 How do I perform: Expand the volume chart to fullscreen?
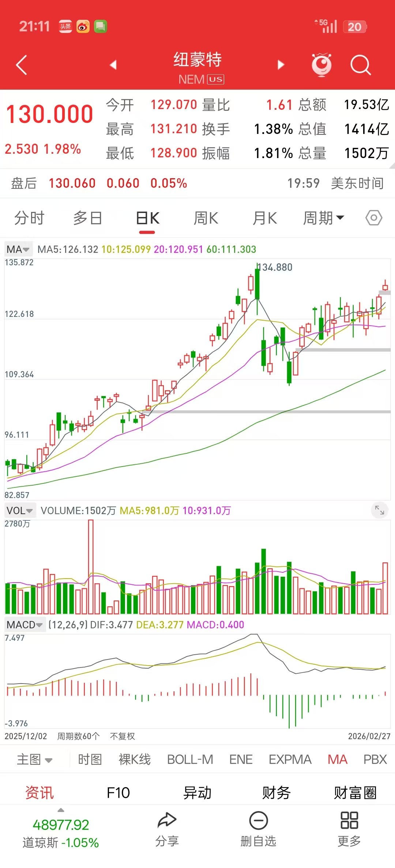(x=380, y=510)
